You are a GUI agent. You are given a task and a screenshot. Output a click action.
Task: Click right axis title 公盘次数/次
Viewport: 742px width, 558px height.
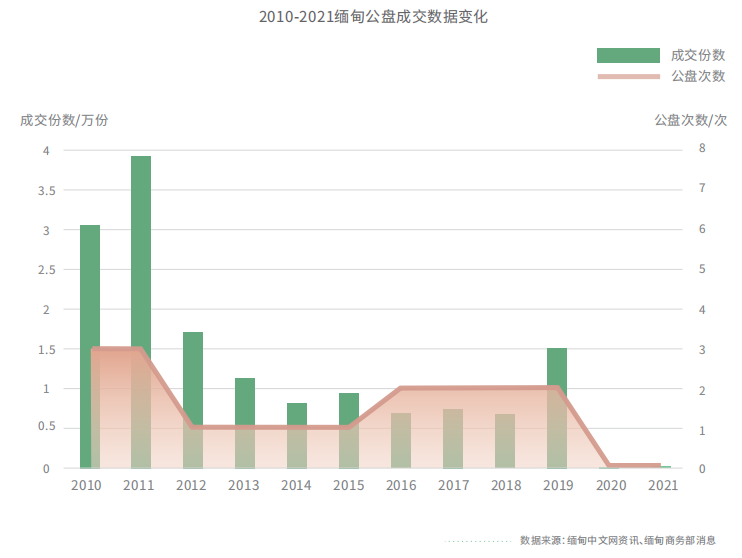pos(690,120)
